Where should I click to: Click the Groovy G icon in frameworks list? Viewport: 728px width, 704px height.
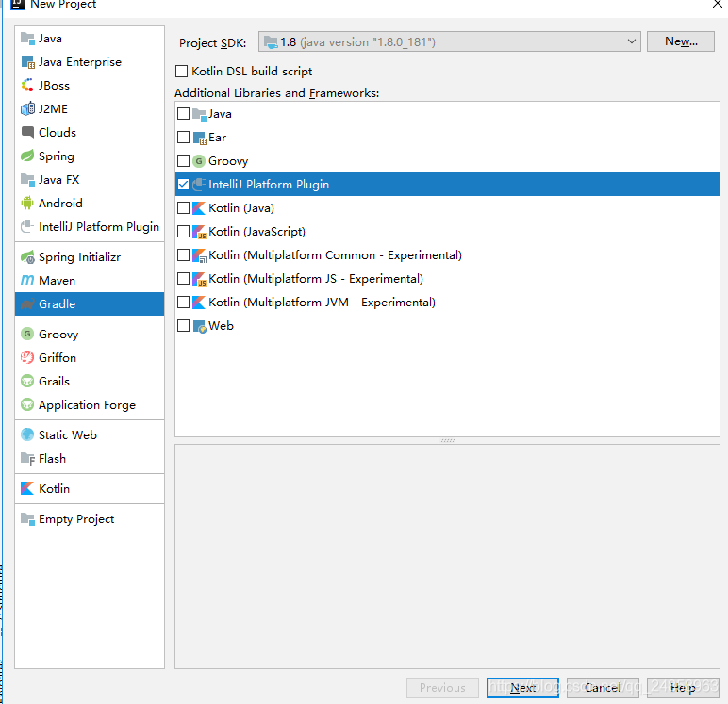[x=199, y=161]
